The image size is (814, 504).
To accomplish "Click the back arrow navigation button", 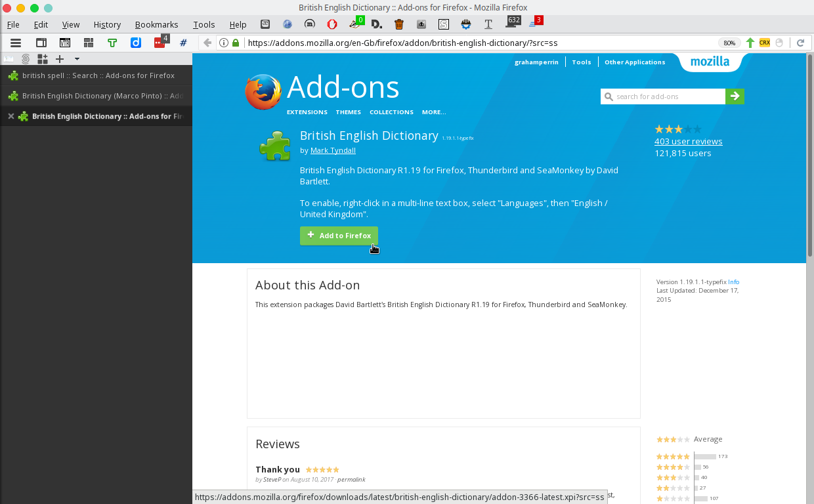I will (x=207, y=43).
